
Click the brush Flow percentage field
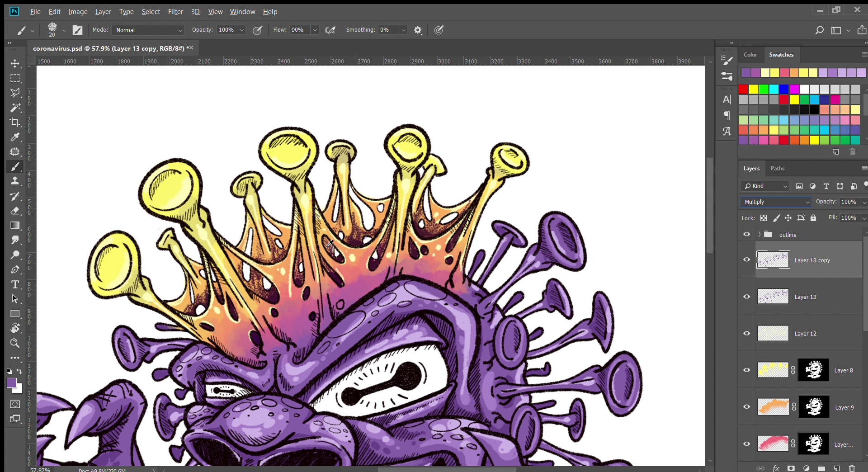coord(299,30)
